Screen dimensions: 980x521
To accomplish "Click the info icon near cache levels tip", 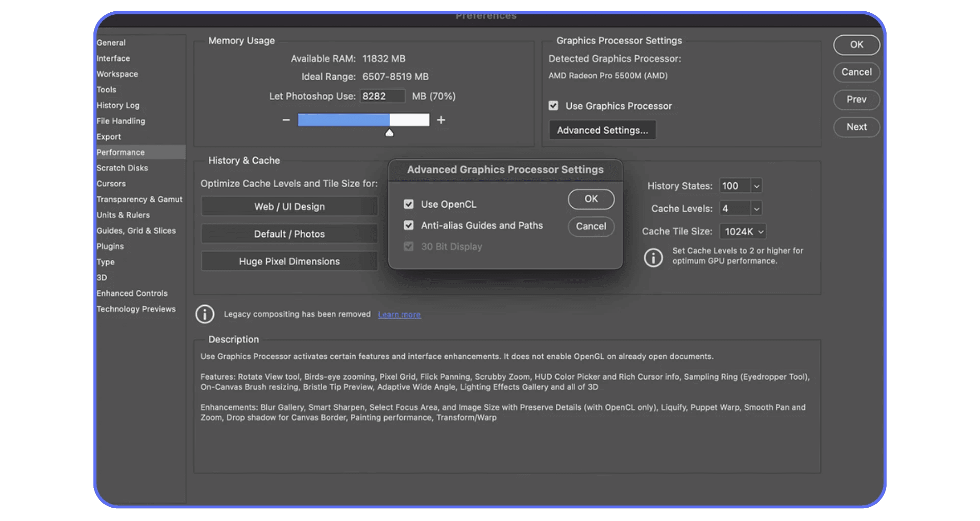I will point(653,258).
